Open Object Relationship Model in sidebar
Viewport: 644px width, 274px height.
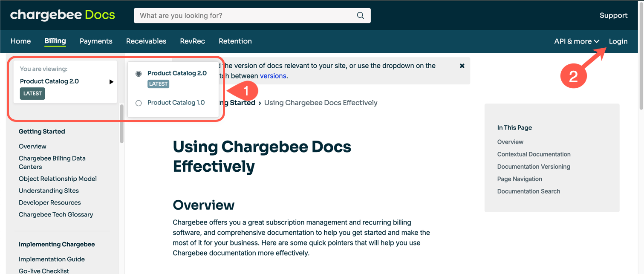tap(58, 179)
